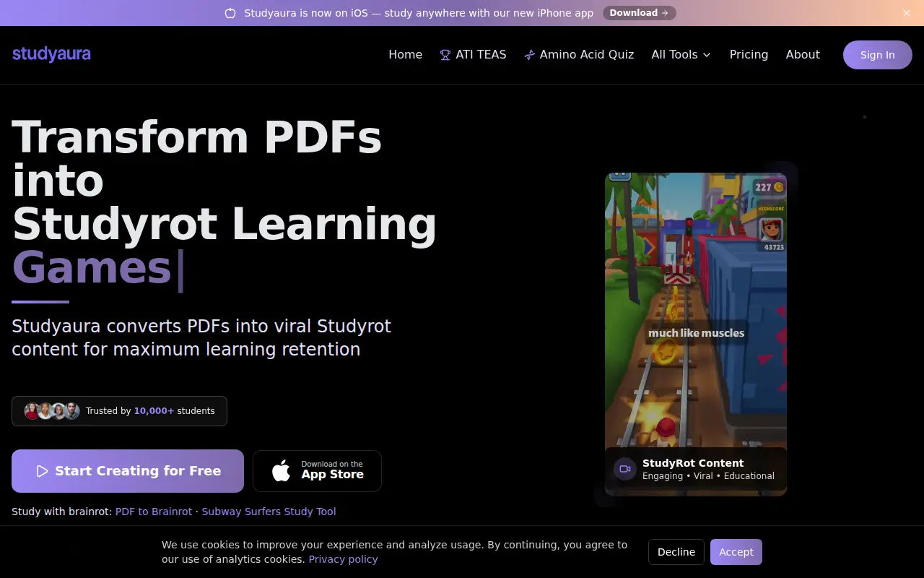Decline analytics cookies
Screen dimensions: 924x578
click(676, 552)
